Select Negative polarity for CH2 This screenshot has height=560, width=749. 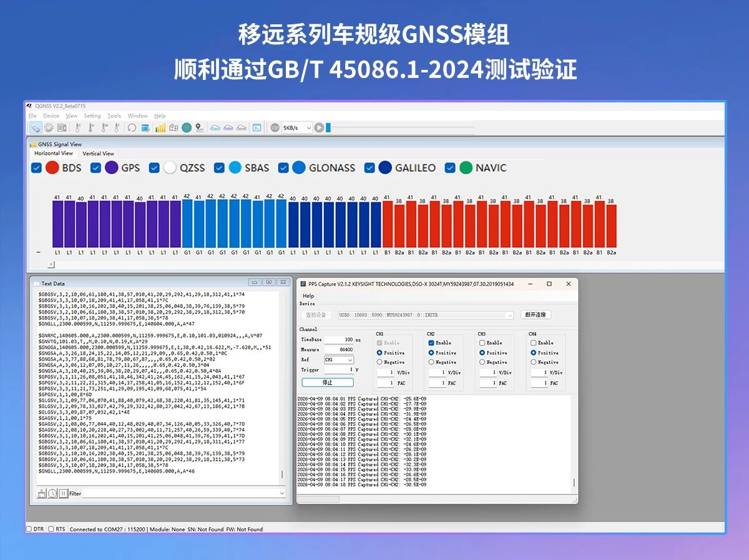click(x=431, y=362)
